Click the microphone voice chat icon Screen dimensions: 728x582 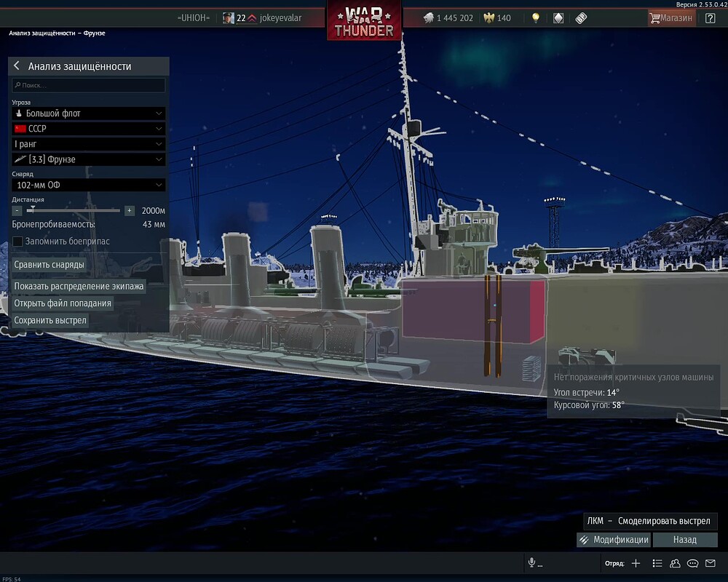point(530,562)
